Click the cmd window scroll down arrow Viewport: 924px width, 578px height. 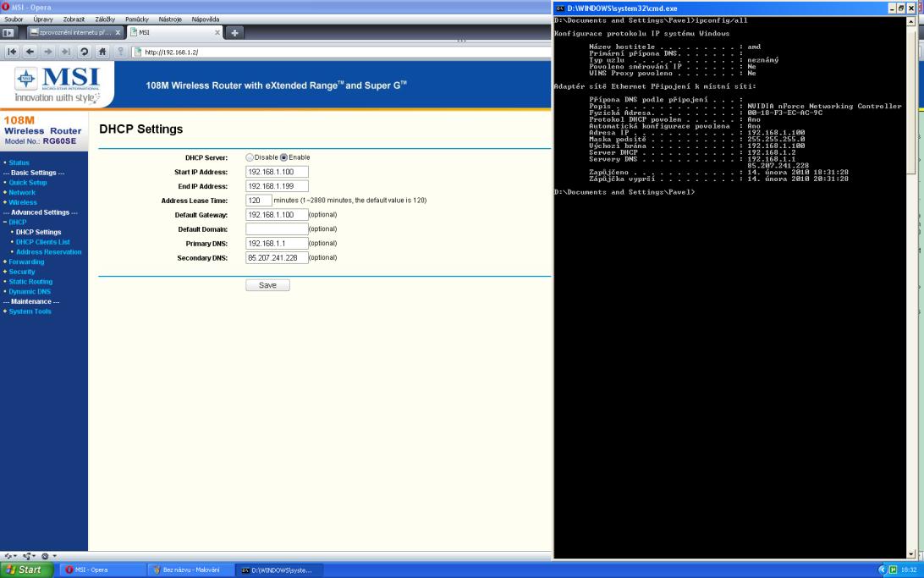911,553
